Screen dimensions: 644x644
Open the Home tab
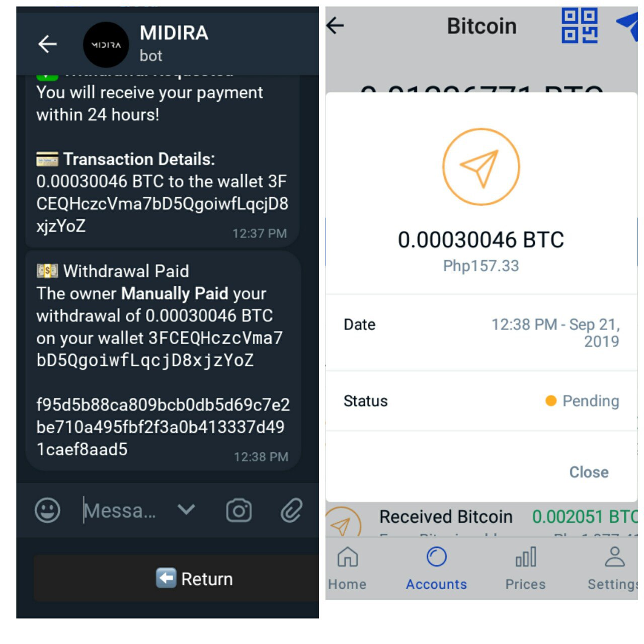click(347, 569)
